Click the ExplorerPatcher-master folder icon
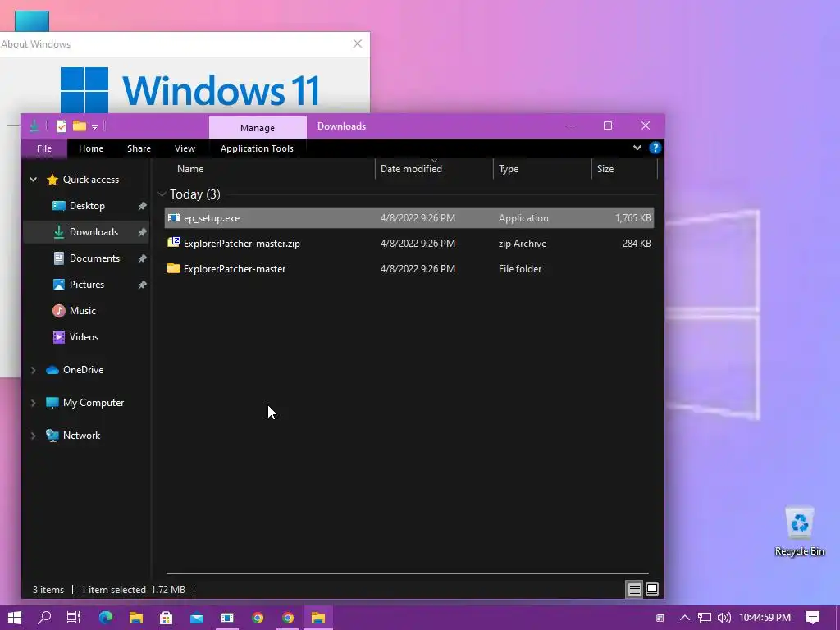 tap(174, 268)
